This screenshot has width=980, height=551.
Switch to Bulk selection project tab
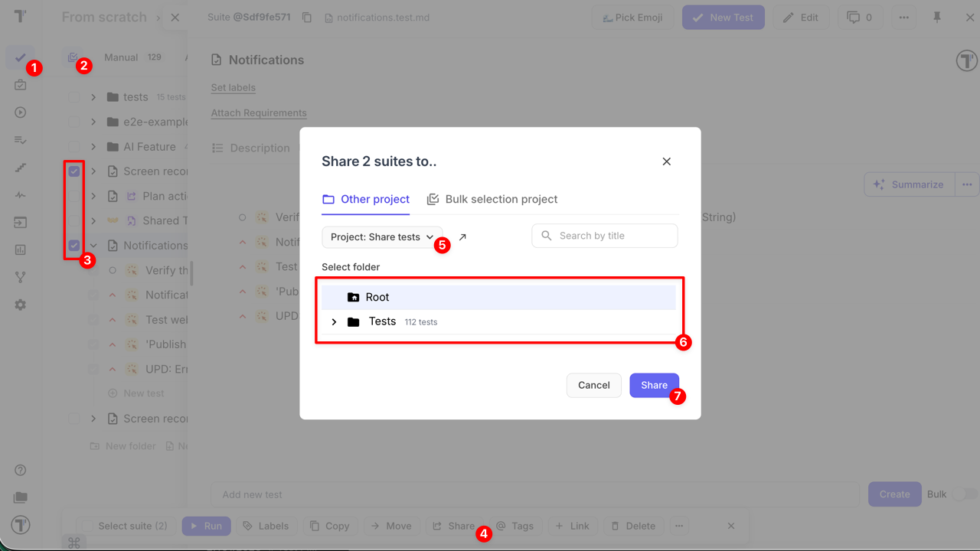coord(492,199)
